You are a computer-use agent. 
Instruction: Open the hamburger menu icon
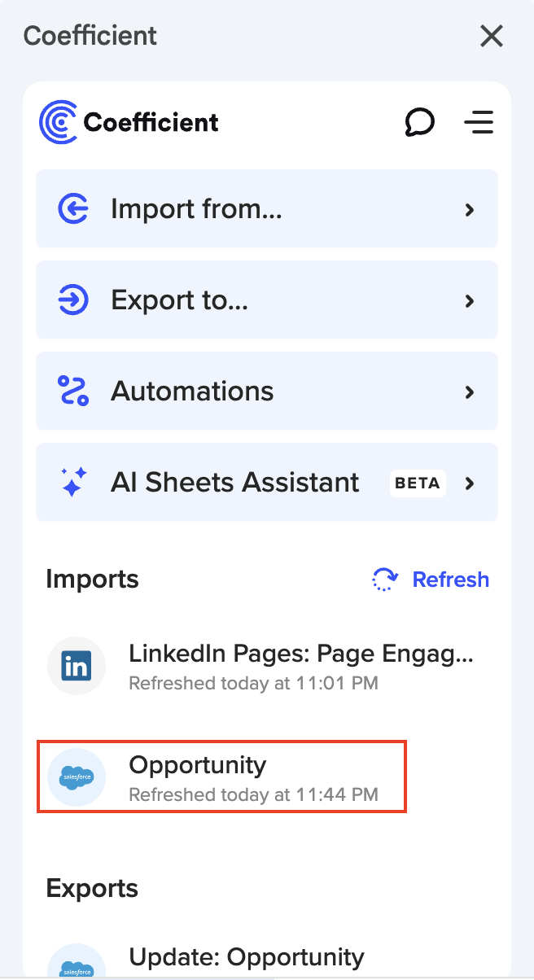coord(479,123)
